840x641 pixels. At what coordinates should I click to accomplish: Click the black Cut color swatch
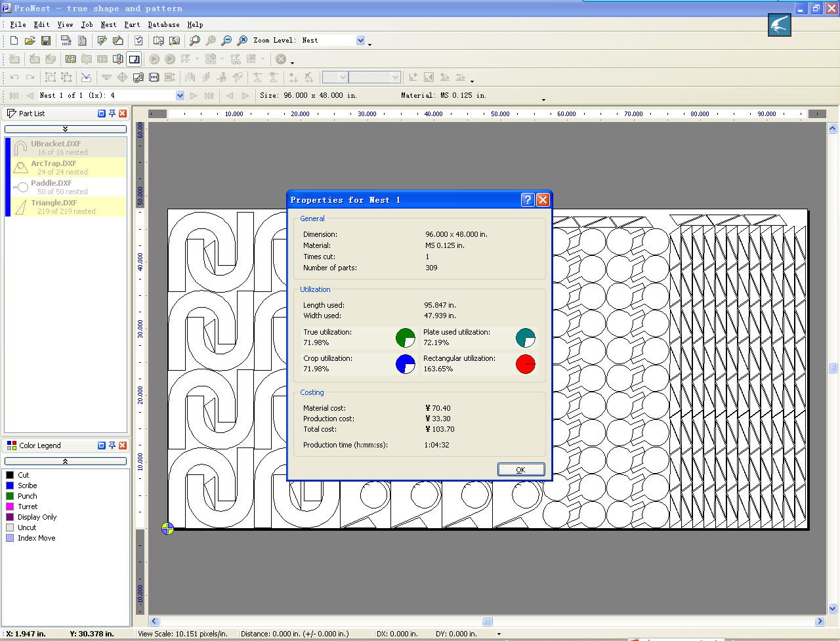point(10,475)
